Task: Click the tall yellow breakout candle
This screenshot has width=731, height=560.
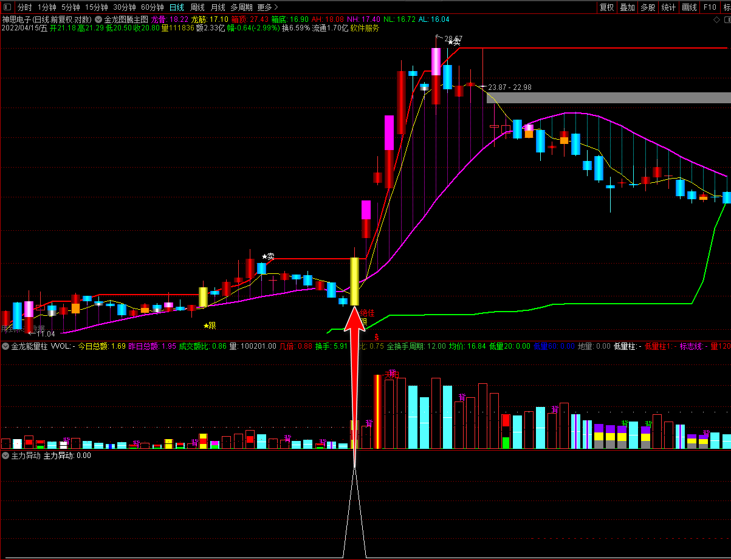Action: click(x=354, y=281)
